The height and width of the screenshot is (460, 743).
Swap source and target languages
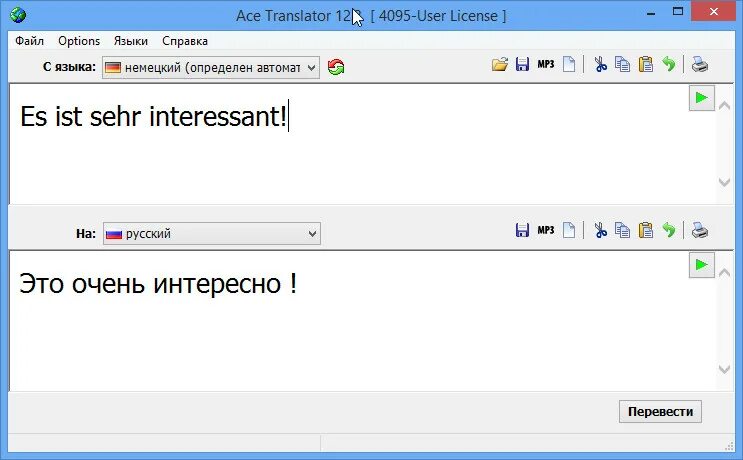(x=336, y=67)
